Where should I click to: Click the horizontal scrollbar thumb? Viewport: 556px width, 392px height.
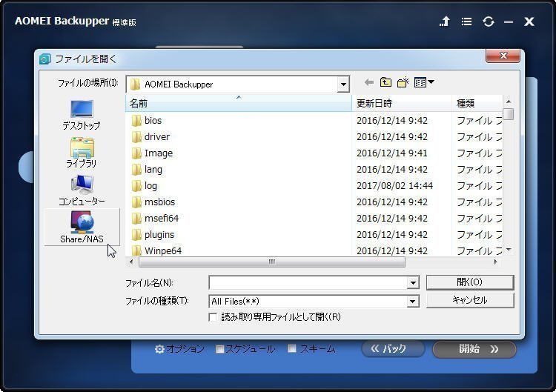[272, 262]
